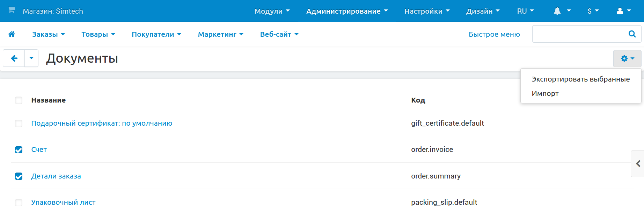Expand the right sidebar chevron
The image size is (644, 224).
(638, 163)
